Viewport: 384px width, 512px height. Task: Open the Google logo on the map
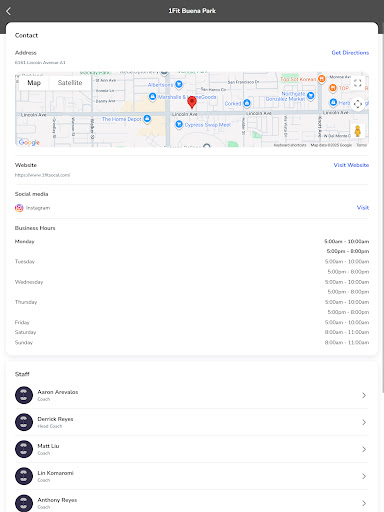tap(29, 142)
